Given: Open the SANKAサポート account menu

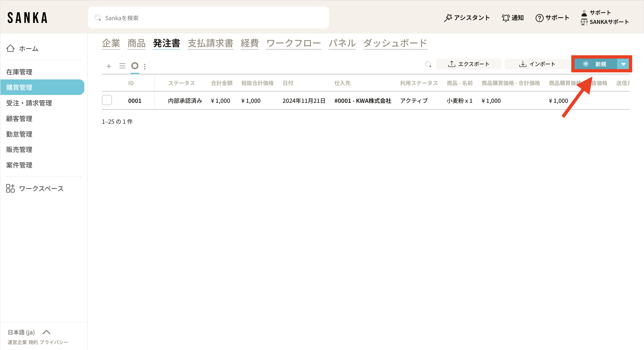Looking at the screenshot, I should (x=609, y=22).
